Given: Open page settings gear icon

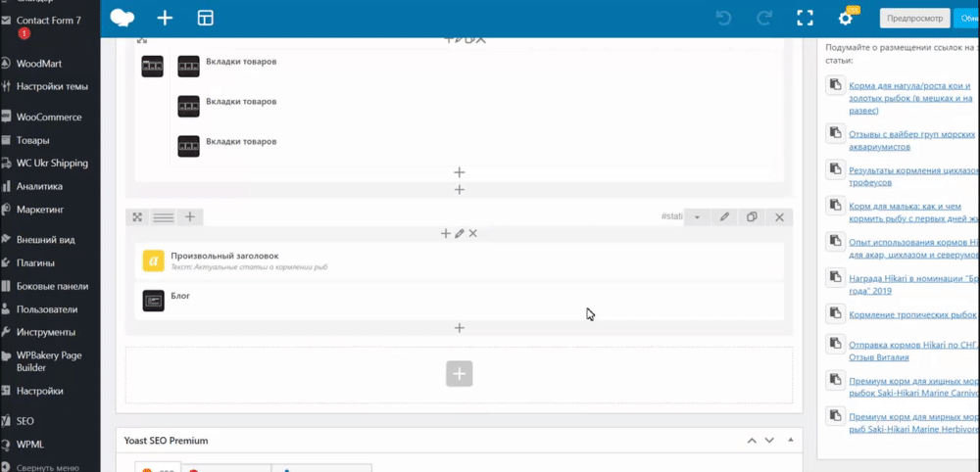Looking at the screenshot, I should (x=845, y=18).
